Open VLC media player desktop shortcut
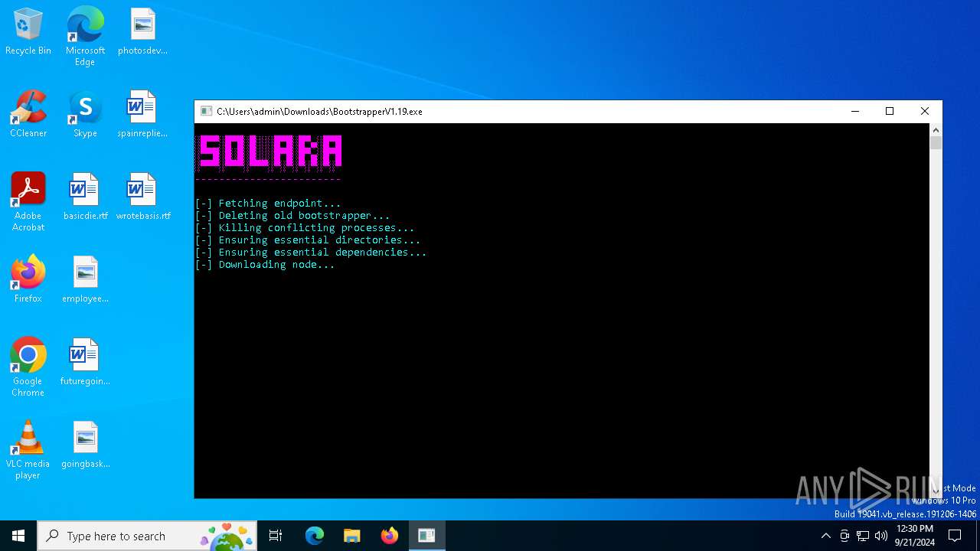Image resolution: width=980 pixels, height=551 pixels. [x=28, y=450]
